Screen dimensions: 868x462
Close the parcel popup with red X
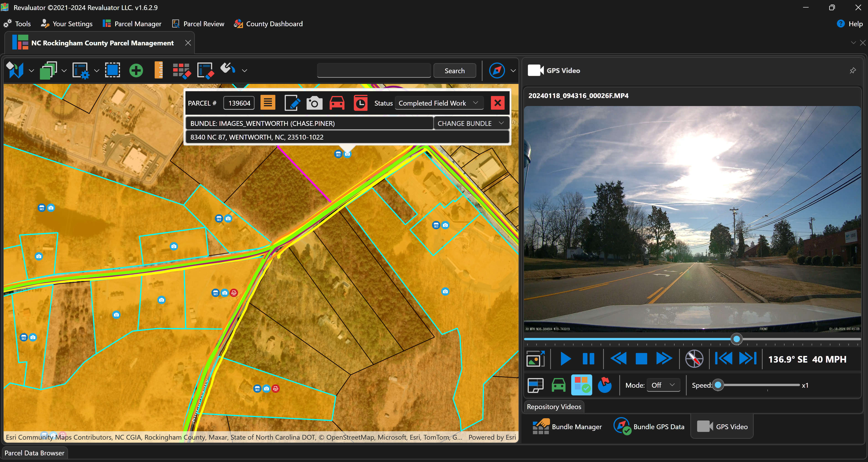pos(497,103)
